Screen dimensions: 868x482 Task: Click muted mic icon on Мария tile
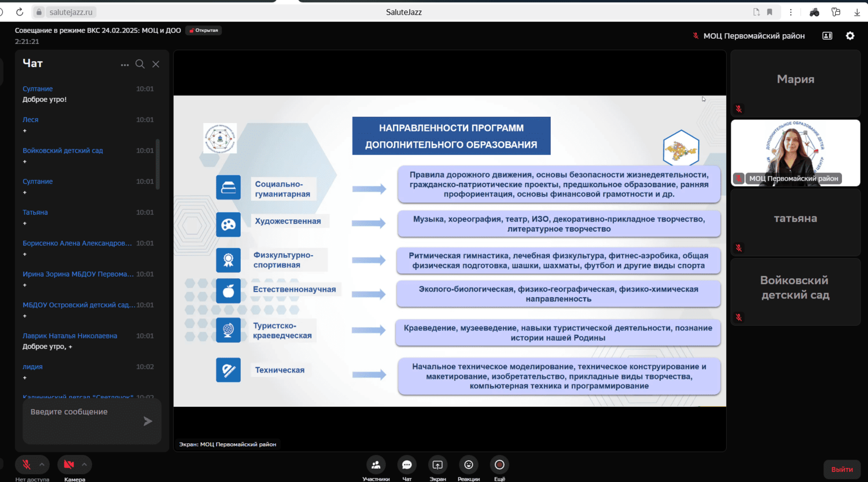click(x=739, y=109)
